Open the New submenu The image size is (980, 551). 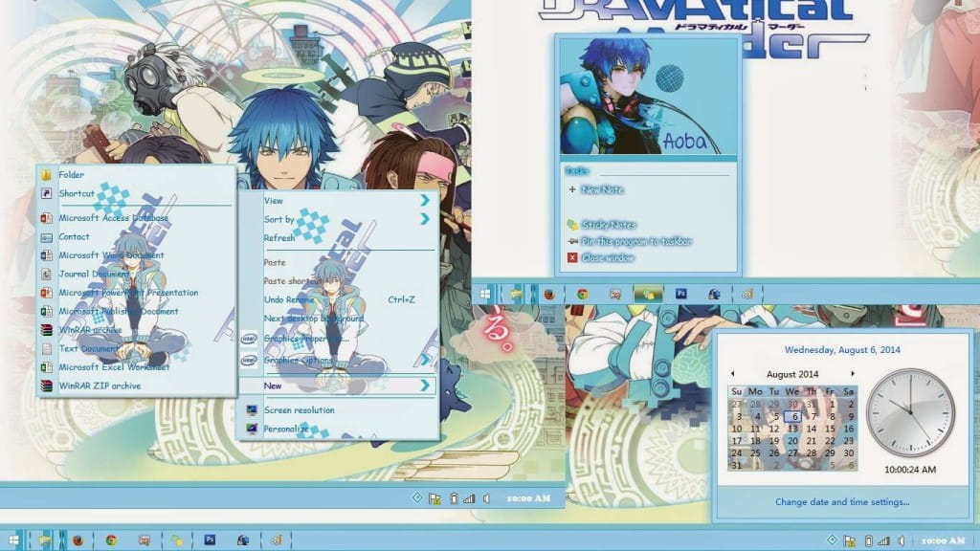(271, 385)
